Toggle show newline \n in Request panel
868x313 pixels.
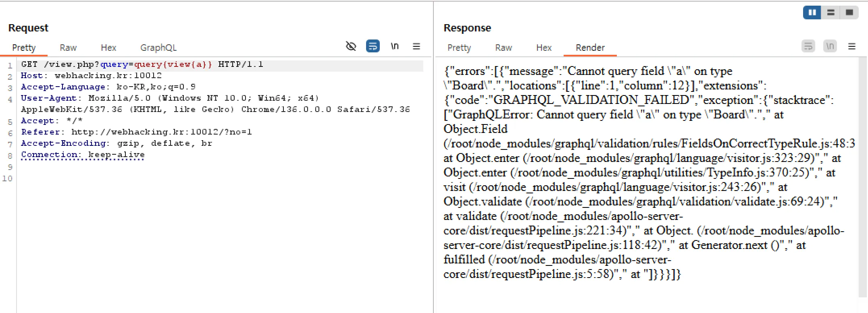coord(395,46)
